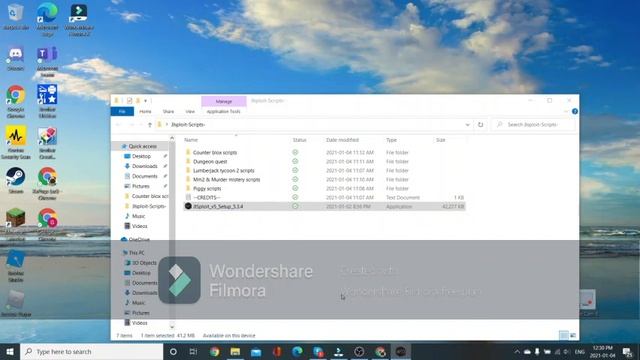Open the Dungeon quest folder
This screenshot has width=640, height=360.
coord(210,162)
